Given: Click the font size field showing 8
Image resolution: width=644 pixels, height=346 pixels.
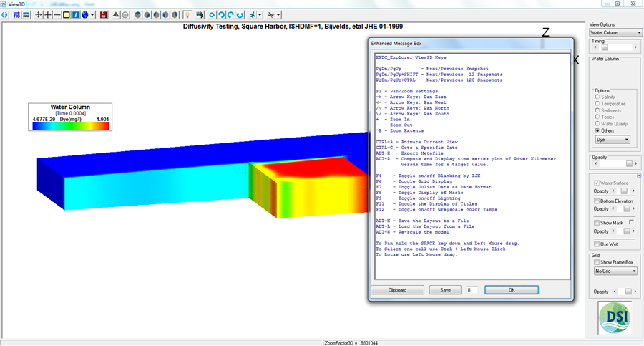Looking at the screenshot, I should click(472, 290).
